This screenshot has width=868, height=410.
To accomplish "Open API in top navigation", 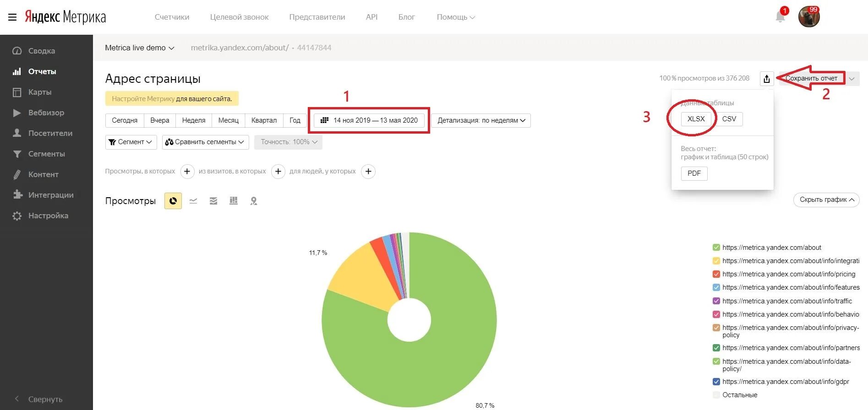I will click(x=371, y=17).
